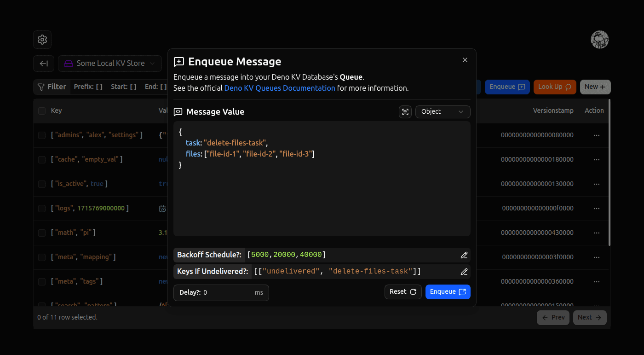Select the Filter funnel icon
The width and height of the screenshot is (644, 355).
tap(42, 87)
